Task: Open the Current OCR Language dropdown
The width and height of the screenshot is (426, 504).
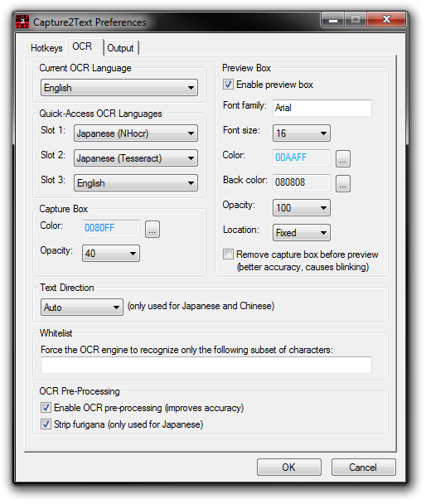Action: [x=119, y=88]
